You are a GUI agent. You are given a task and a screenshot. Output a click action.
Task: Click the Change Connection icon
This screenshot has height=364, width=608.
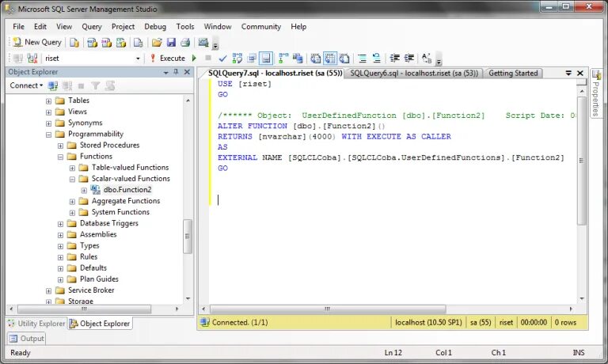coord(32,58)
